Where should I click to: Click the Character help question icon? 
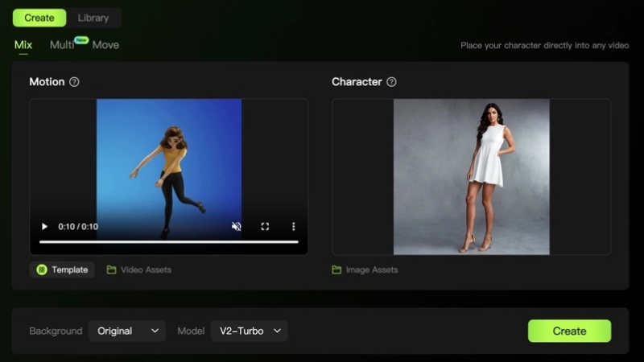point(391,82)
